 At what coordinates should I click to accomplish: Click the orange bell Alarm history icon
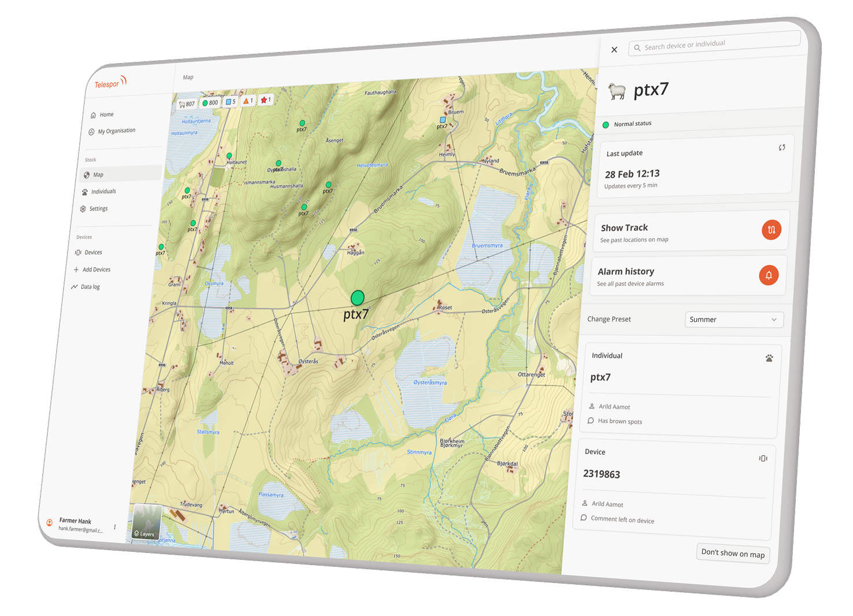[769, 275]
